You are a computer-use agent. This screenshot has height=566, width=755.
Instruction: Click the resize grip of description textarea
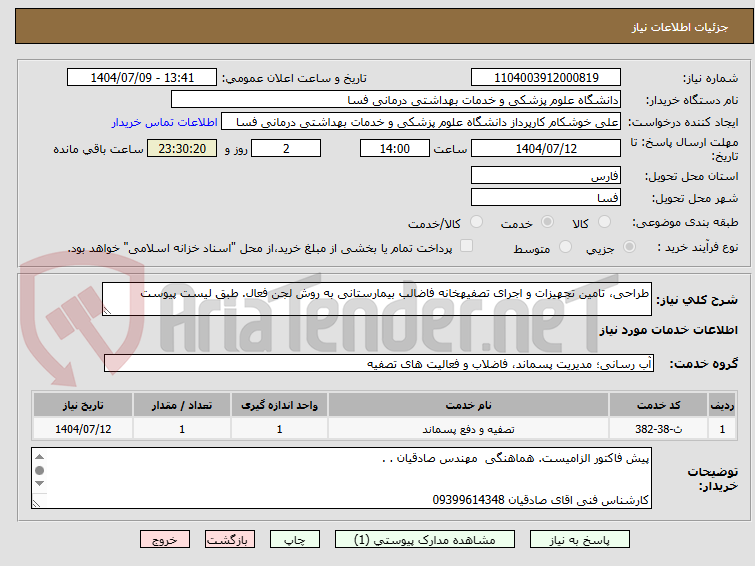tap(107, 311)
